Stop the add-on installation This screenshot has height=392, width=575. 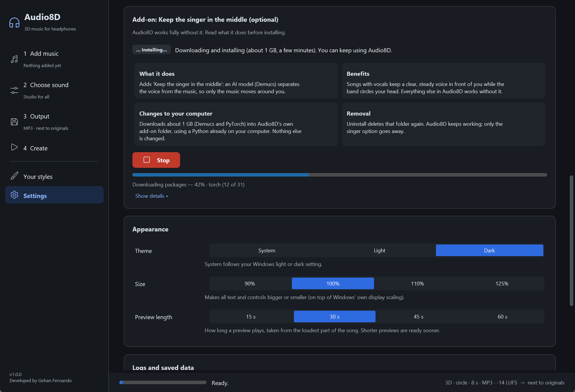pos(156,160)
